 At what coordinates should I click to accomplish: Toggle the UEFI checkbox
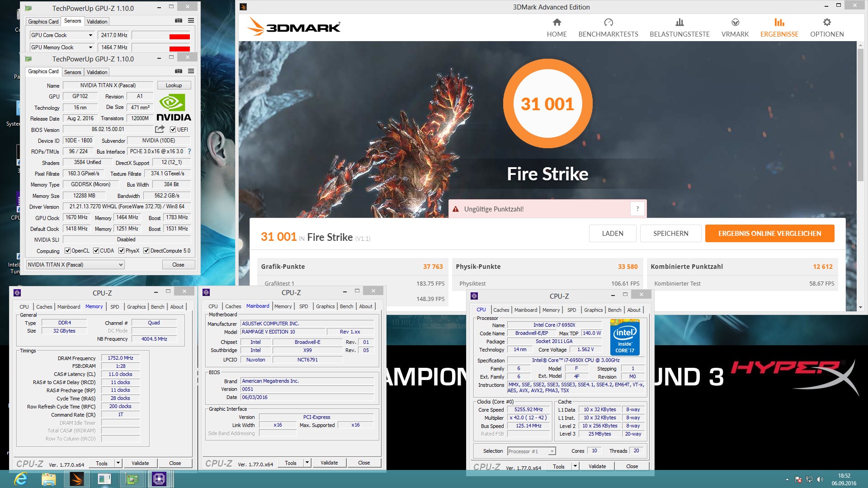[x=173, y=130]
